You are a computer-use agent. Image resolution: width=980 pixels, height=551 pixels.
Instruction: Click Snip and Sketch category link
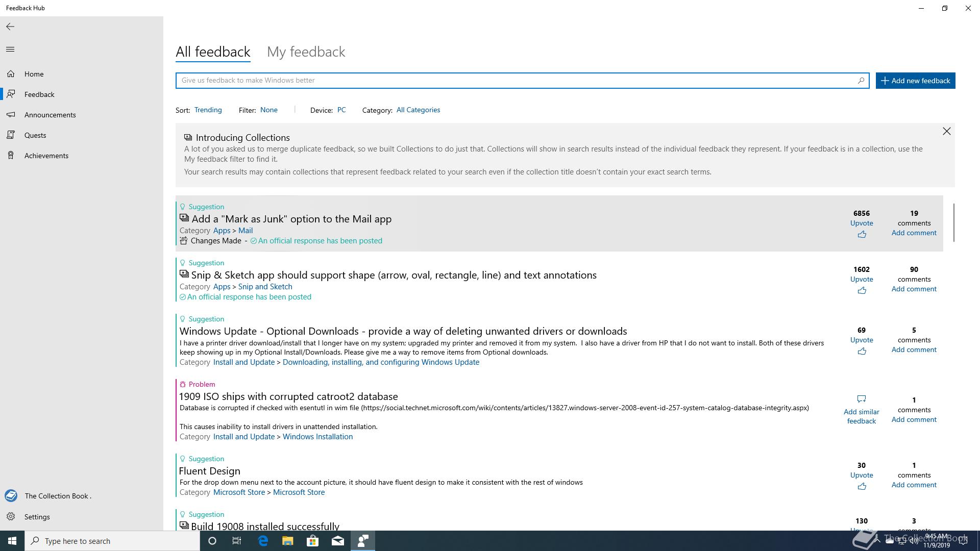pos(265,287)
